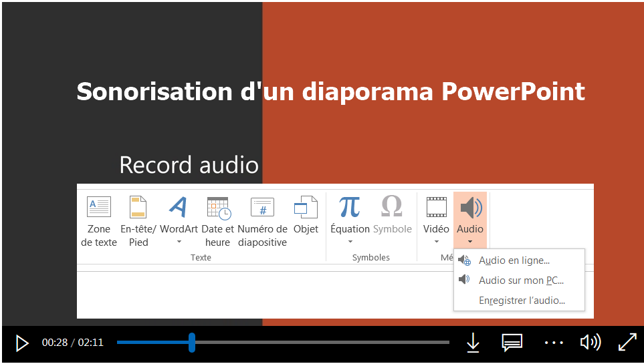Click the WordArt icon
The height and width of the screenshot is (364, 644).
(179, 208)
